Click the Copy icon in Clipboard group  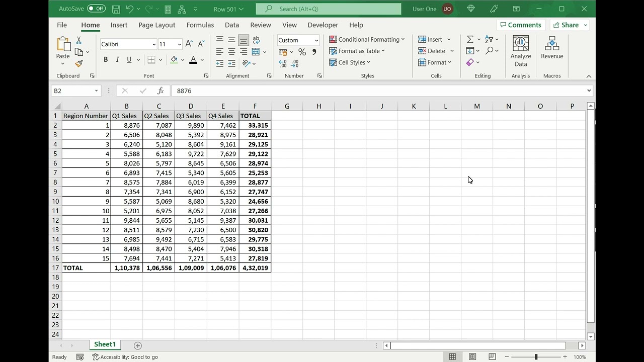click(79, 52)
